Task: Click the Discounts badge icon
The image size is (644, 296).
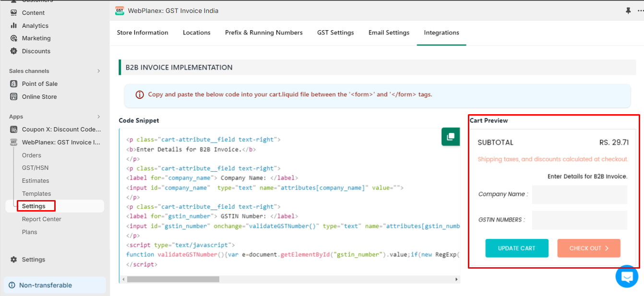Action: (13, 51)
